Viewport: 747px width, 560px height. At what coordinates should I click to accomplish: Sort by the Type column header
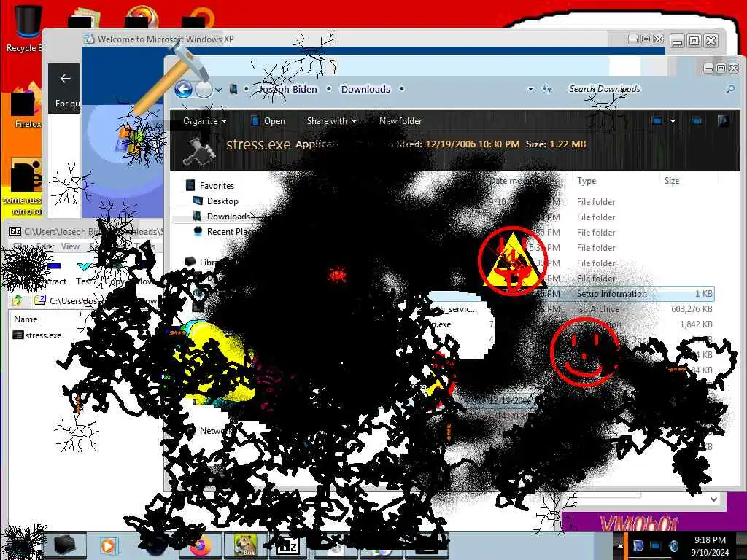pyautogui.click(x=587, y=181)
